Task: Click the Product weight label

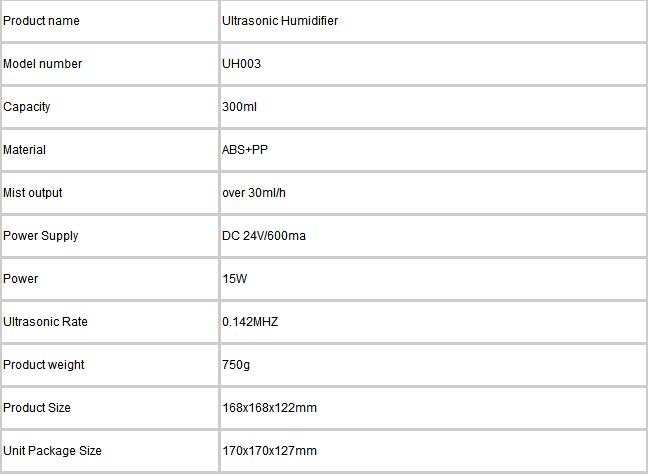Action: click(x=43, y=365)
